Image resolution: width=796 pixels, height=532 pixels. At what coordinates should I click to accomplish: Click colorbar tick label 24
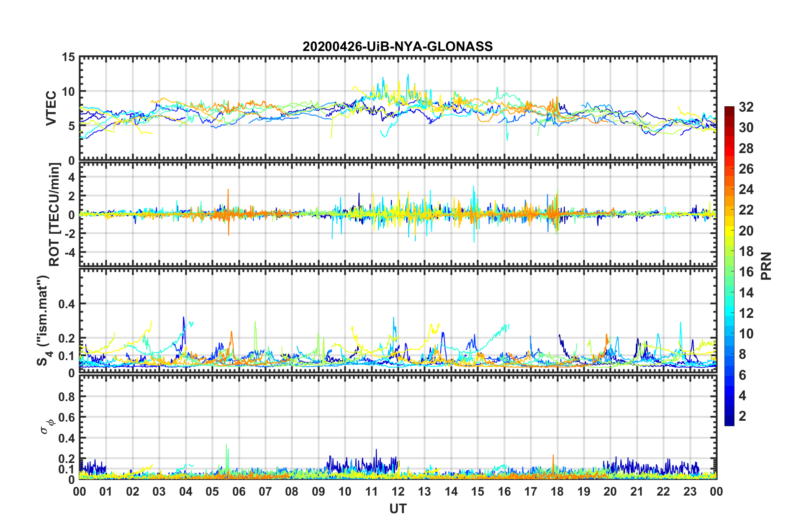pos(746,189)
